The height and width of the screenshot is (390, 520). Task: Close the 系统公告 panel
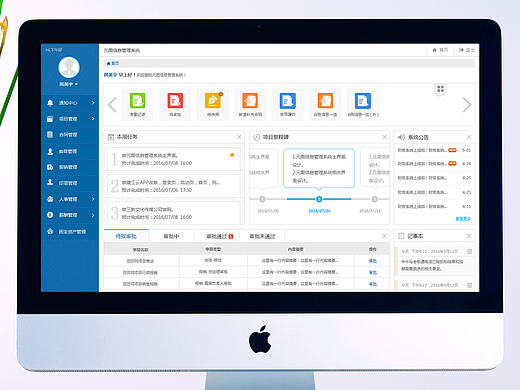469,137
